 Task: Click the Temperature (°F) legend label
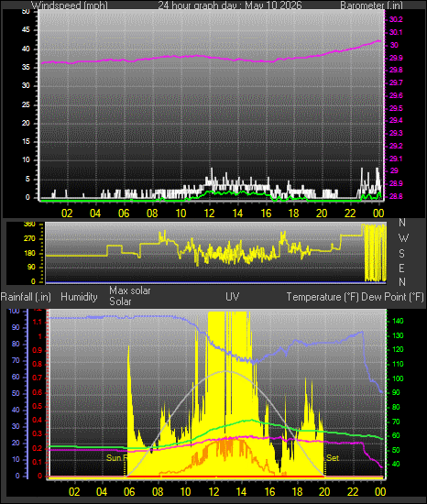[x=323, y=297]
